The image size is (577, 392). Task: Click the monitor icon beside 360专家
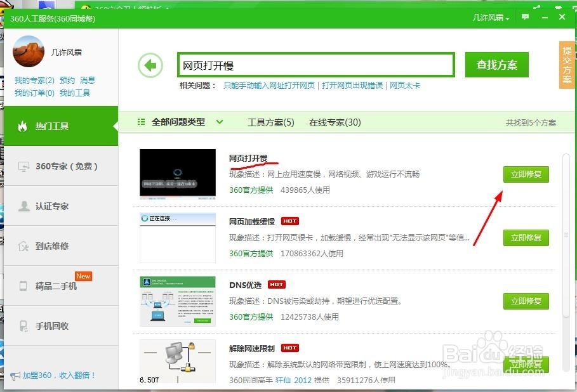click(23, 167)
